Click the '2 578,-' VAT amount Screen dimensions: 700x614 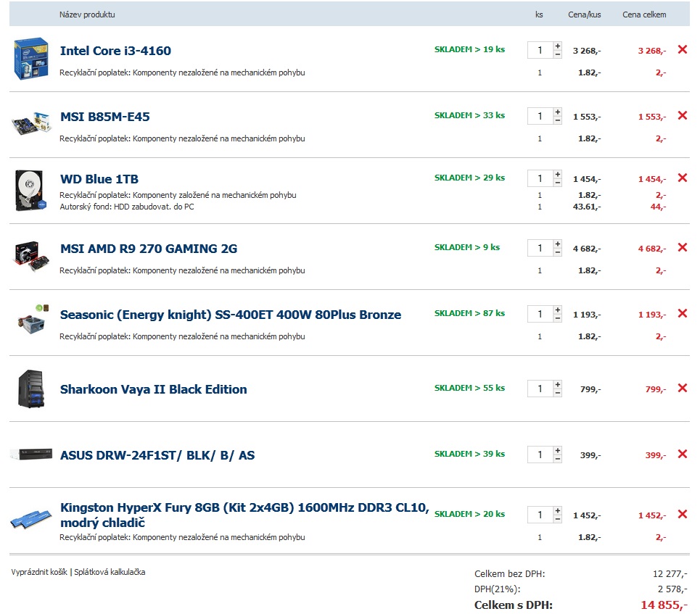click(672, 589)
